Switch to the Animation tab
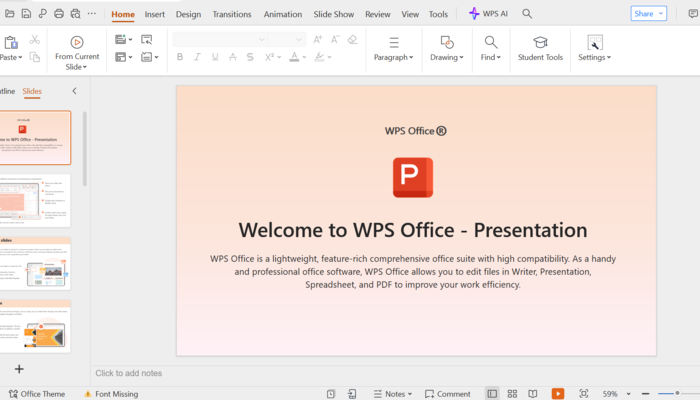The height and width of the screenshot is (400, 700). [283, 14]
